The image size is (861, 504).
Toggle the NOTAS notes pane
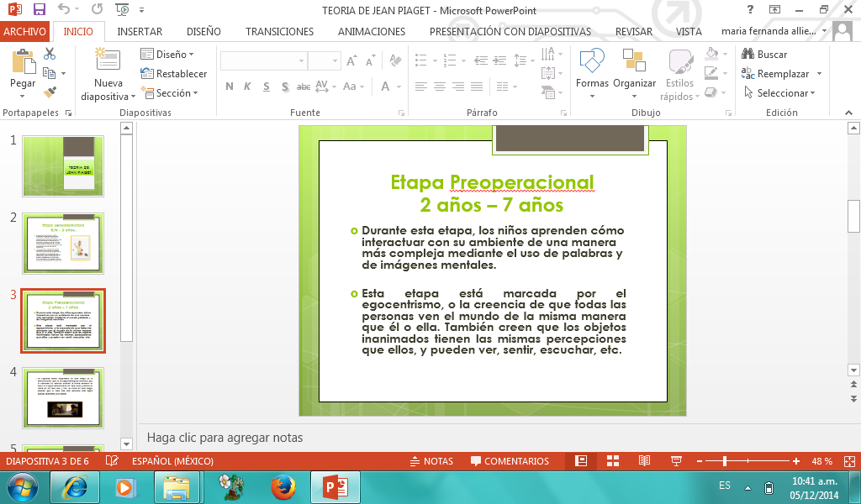[430, 461]
